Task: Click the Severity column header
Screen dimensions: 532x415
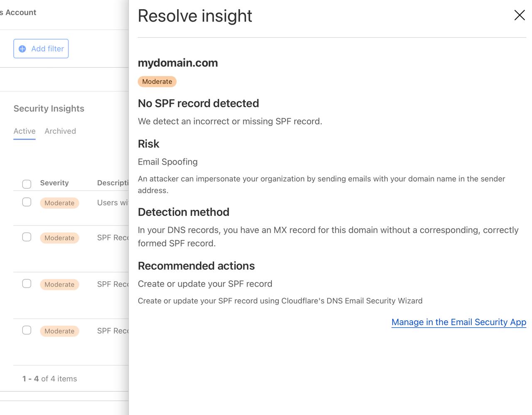Action: pyautogui.click(x=54, y=183)
